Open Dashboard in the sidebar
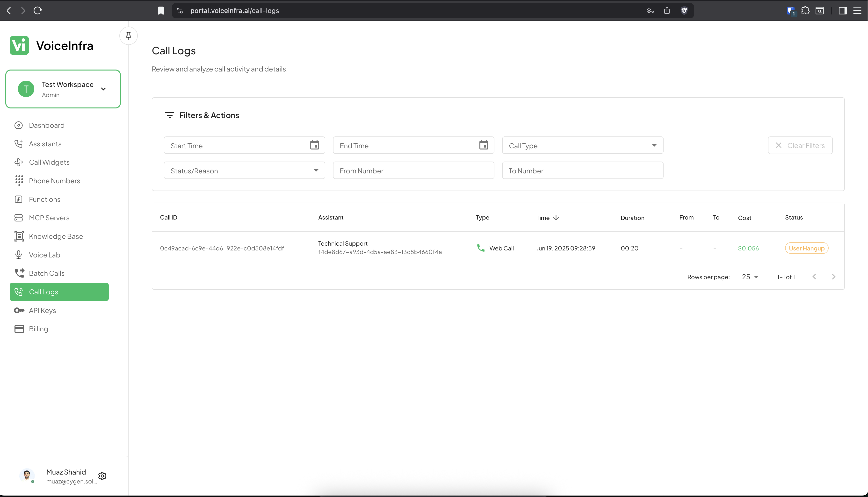Screen dimensions: 868x497 coord(59,125)
